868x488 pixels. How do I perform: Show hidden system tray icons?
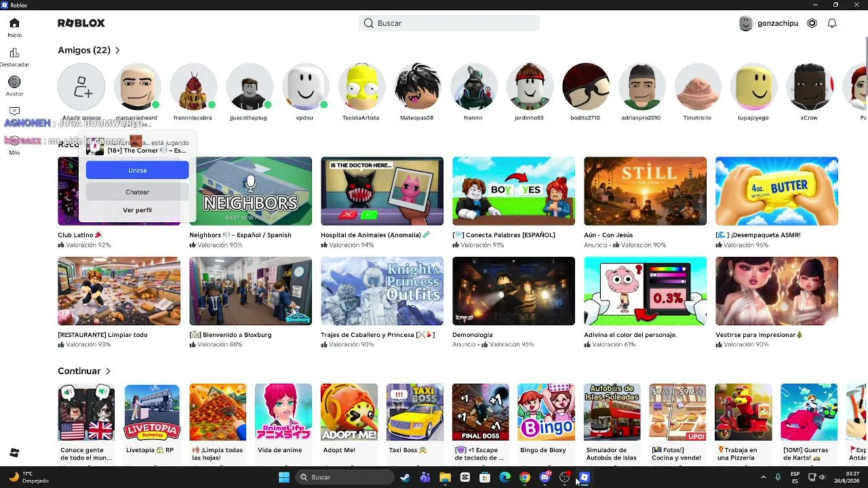[x=763, y=477]
